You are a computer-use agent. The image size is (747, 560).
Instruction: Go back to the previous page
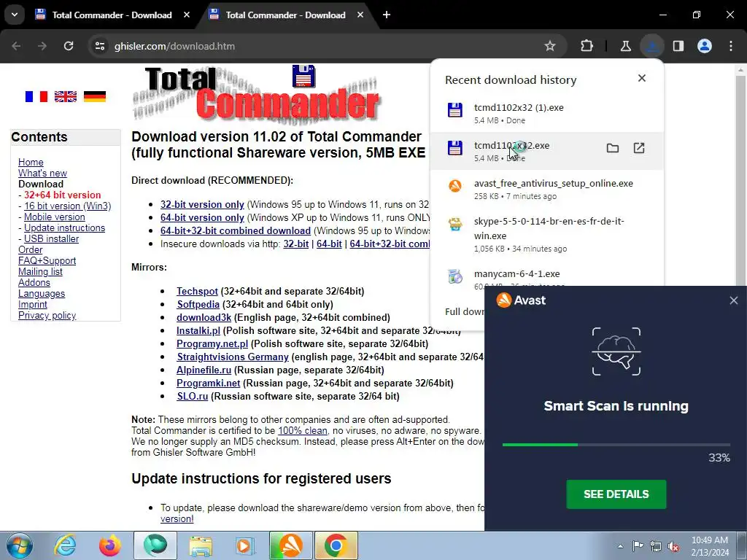click(16, 46)
